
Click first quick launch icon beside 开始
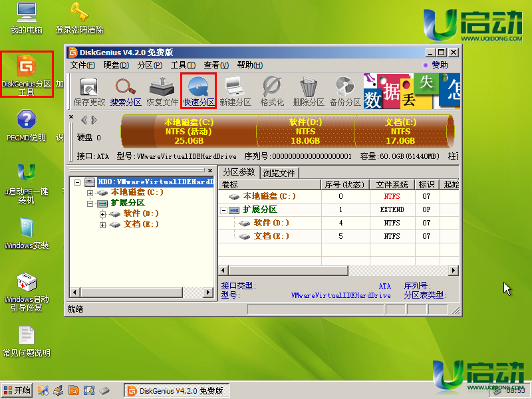(43, 390)
